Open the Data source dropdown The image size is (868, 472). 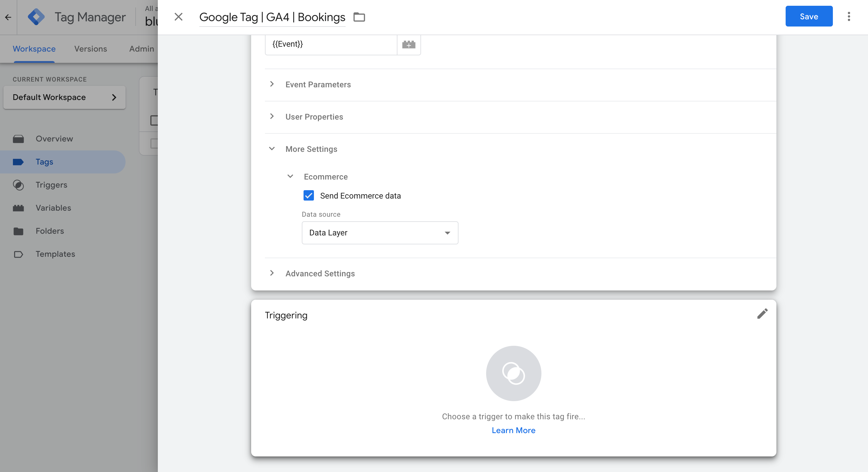tap(380, 233)
